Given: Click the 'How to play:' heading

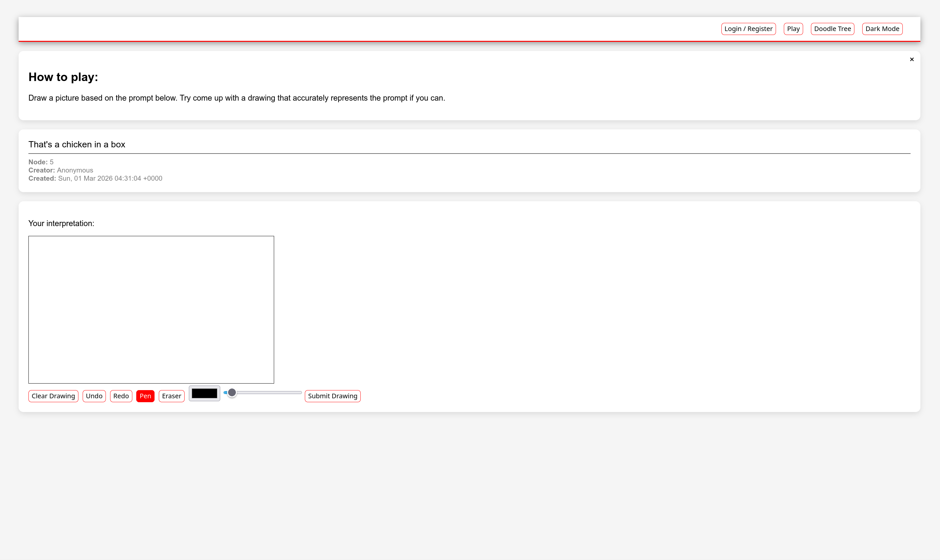Looking at the screenshot, I should coord(63,77).
